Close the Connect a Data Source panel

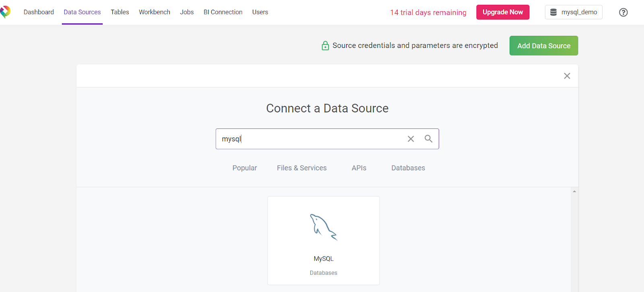(567, 76)
